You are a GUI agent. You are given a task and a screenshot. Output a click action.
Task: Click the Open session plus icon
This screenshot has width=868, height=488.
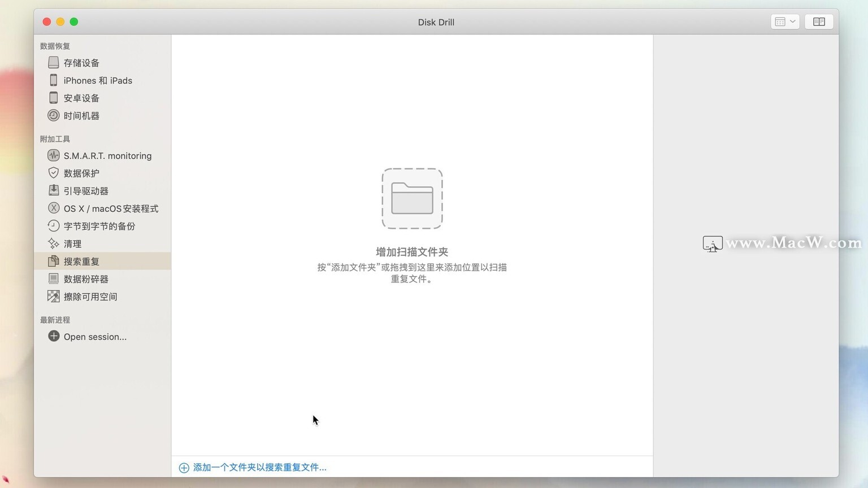click(53, 336)
